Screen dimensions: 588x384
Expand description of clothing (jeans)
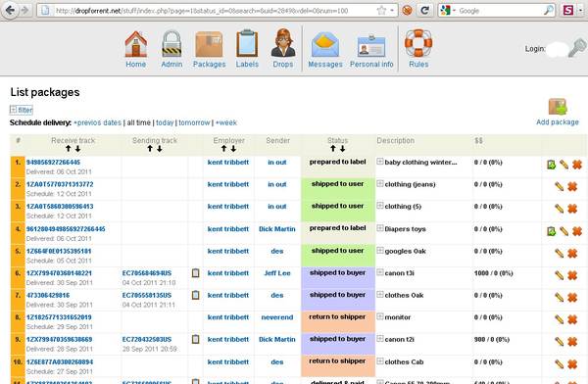click(380, 183)
